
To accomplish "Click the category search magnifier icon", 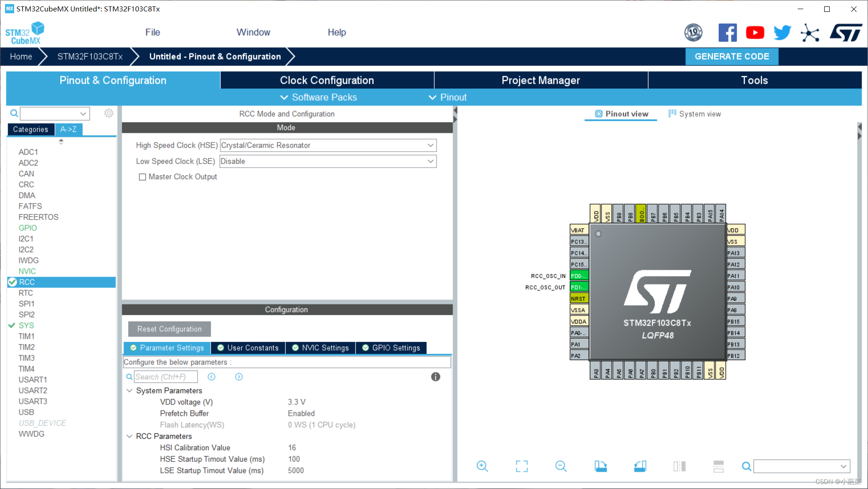I will 14,113.
